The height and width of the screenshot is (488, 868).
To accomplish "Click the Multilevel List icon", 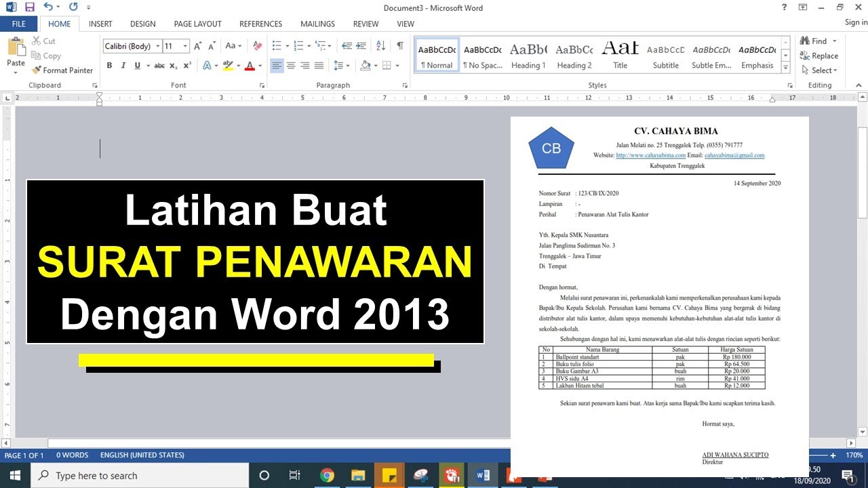I will [x=321, y=46].
